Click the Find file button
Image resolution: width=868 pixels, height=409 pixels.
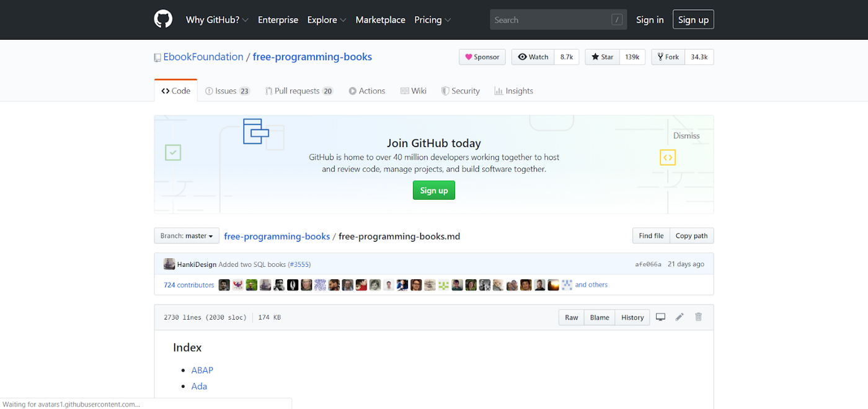coord(651,236)
